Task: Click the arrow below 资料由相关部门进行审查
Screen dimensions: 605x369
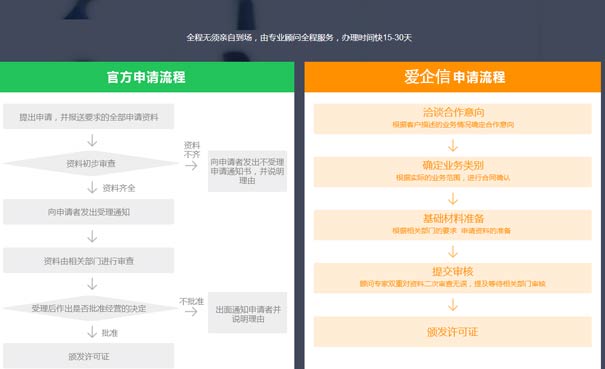Action: click(x=92, y=284)
